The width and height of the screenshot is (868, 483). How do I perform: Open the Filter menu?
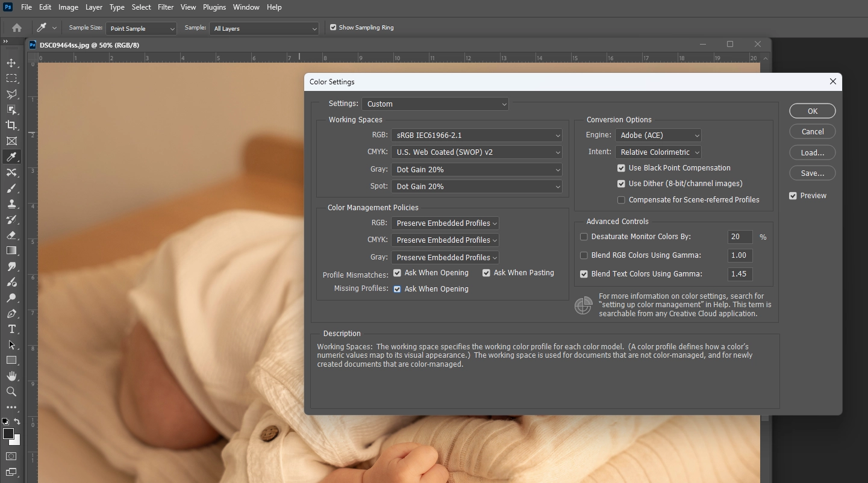click(165, 7)
